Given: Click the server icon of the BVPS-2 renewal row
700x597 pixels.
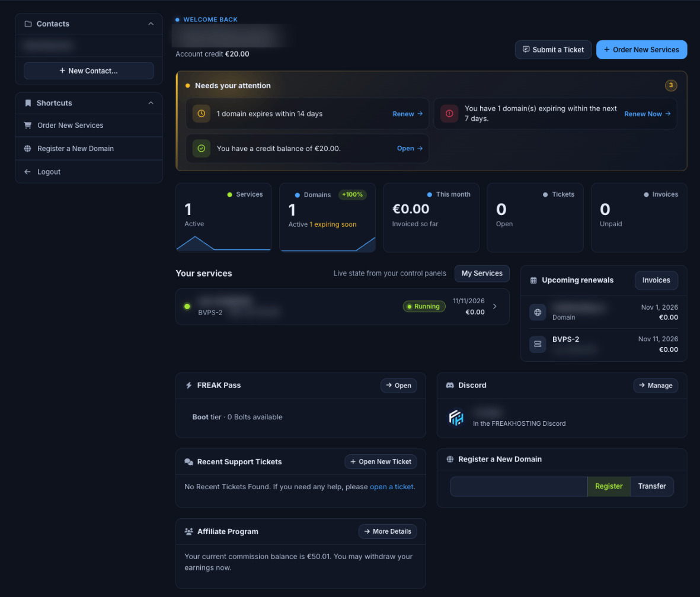Looking at the screenshot, I should [538, 344].
